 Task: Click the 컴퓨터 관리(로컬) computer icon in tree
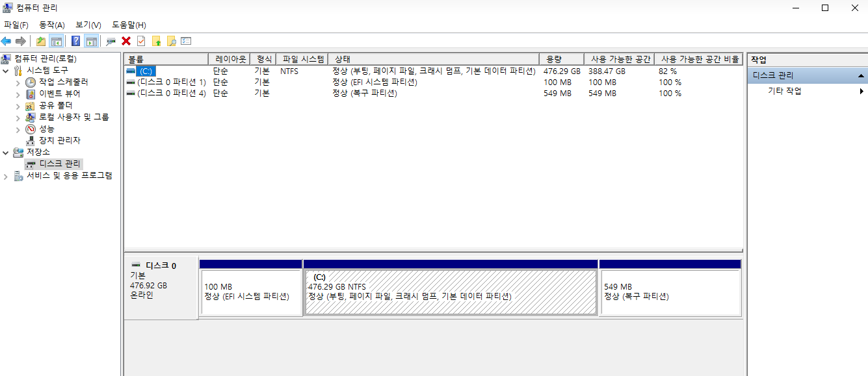(x=7, y=58)
